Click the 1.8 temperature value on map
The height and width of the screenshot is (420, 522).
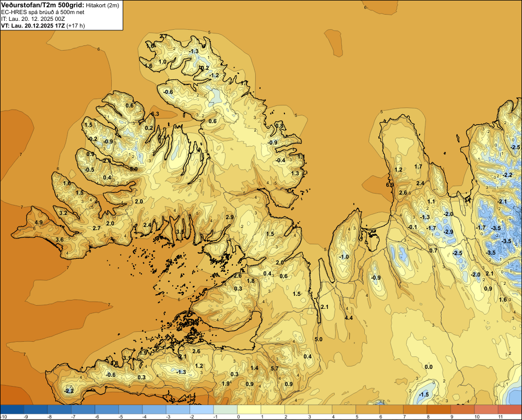[x=251, y=281]
